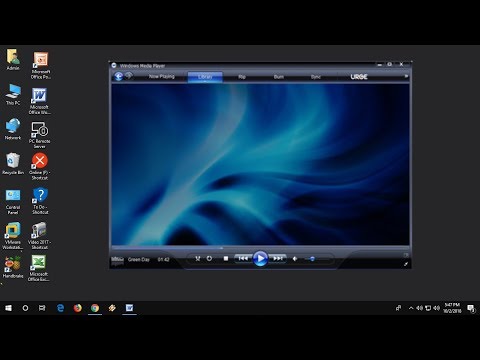Close the Windows Media Player window
480x360 pixels.
[x=401, y=64]
